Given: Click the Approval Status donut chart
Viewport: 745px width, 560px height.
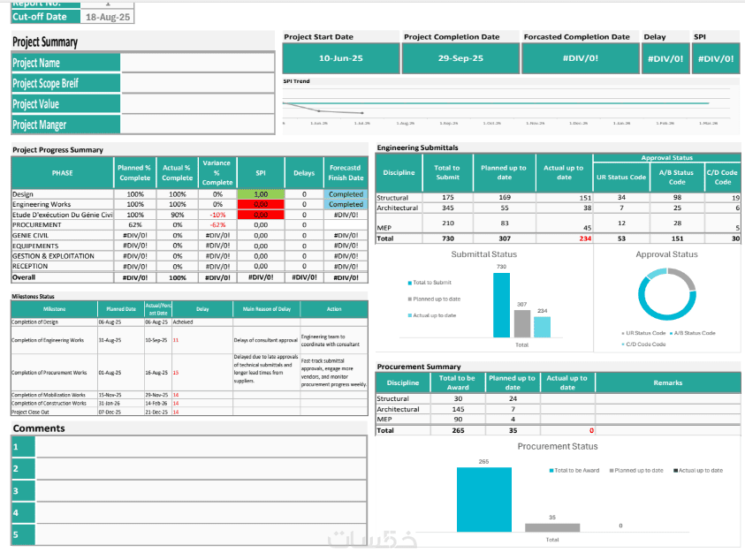Looking at the screenshot, I should (666, 294).
